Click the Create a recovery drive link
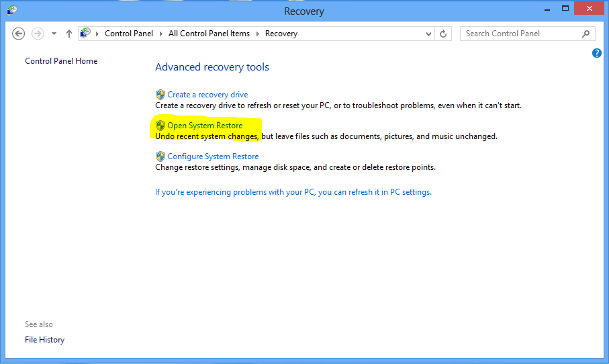This screenshot has height=364, width=609. point(207,95)
